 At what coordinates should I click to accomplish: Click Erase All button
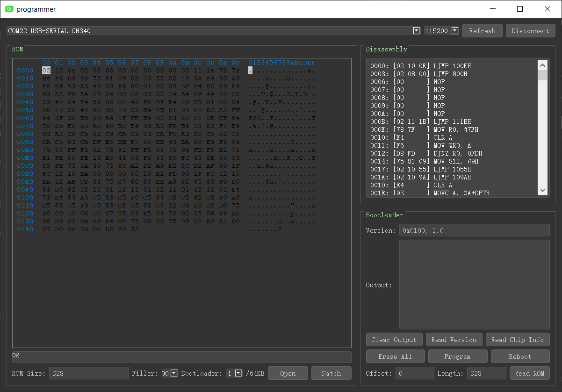click(x=395, y=356)
